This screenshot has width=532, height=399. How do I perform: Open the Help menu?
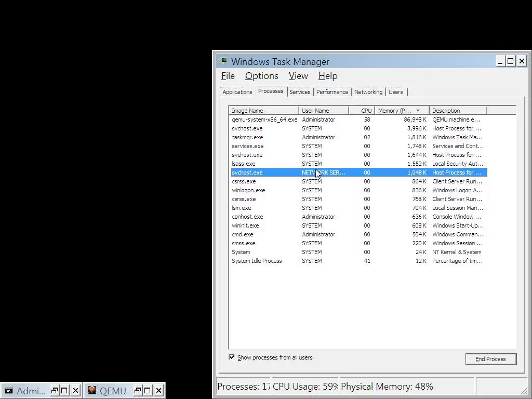click(x=328, y=76)
